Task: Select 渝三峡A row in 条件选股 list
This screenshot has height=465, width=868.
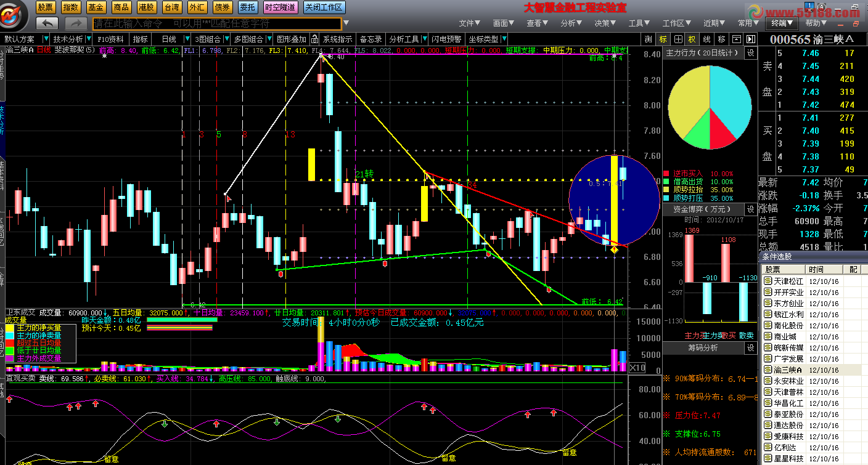Action: [811, 370]
